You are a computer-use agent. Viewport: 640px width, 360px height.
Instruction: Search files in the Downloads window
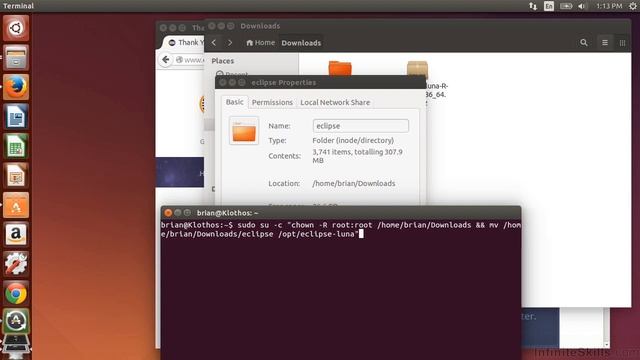584,42
